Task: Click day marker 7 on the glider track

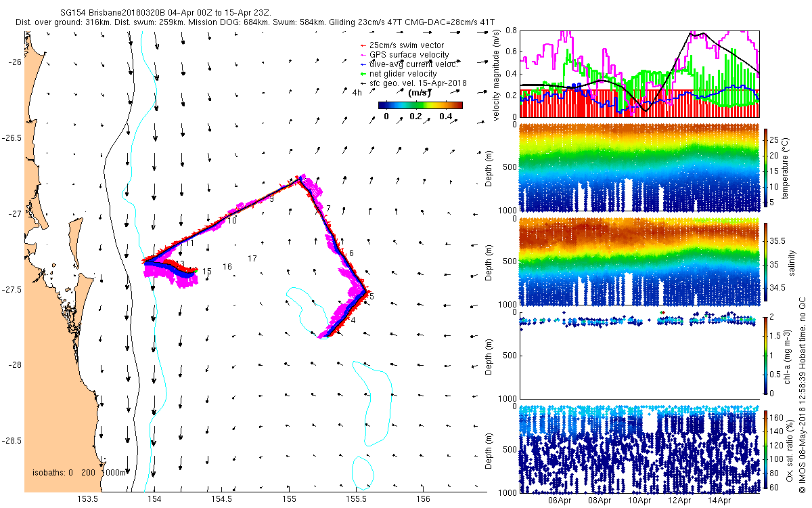Action: click(x=328, y=208)
